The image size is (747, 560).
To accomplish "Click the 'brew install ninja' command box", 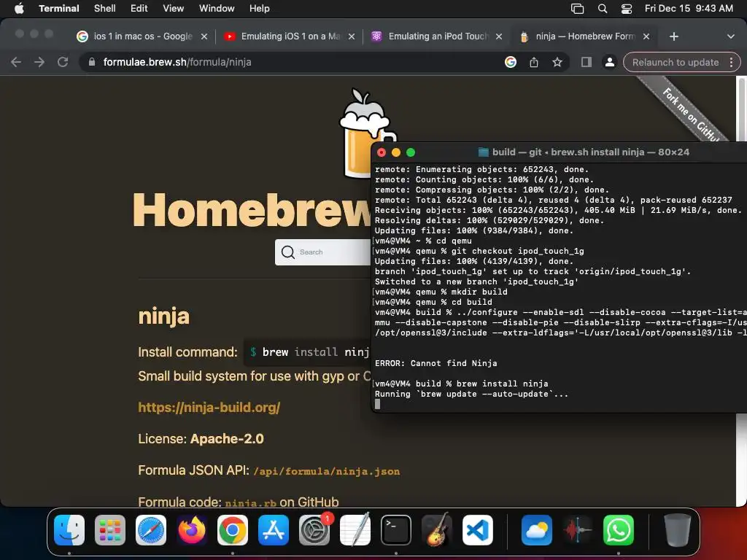I will [307, 352].
